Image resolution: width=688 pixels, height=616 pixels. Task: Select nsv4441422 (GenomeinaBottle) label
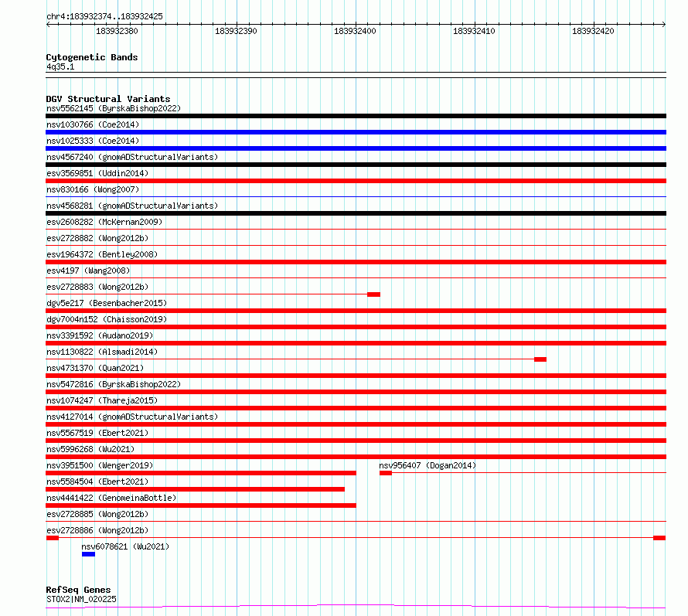[111, 498]
